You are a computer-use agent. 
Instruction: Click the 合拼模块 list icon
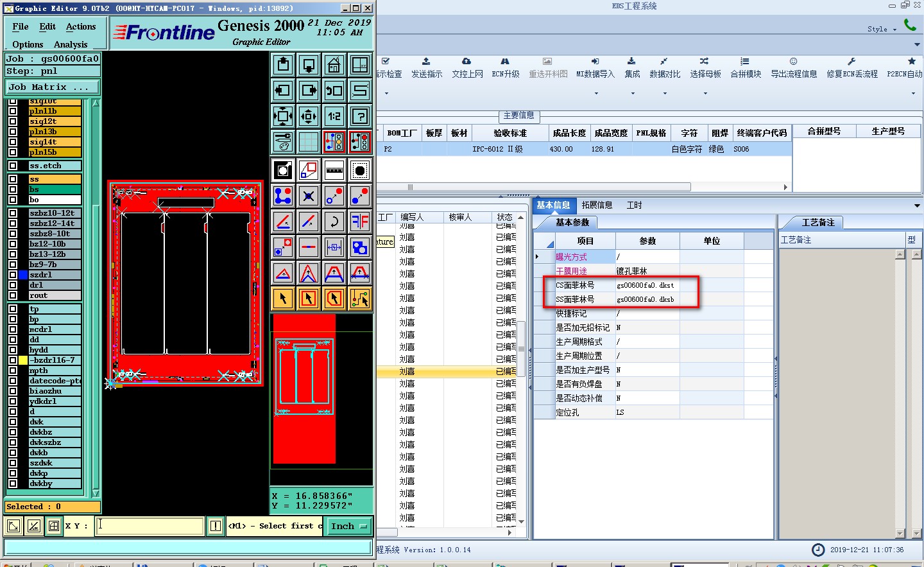pyautogui.click(x=744, y=61)
